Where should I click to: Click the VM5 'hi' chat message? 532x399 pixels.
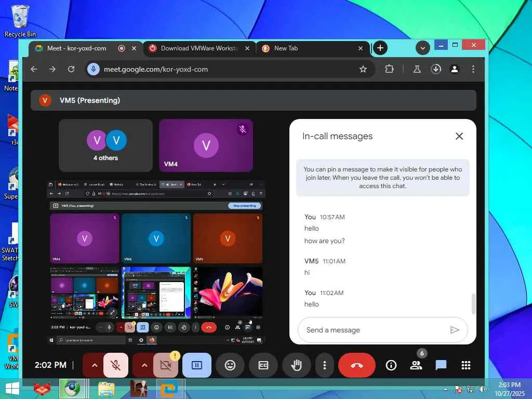(307, 272)
